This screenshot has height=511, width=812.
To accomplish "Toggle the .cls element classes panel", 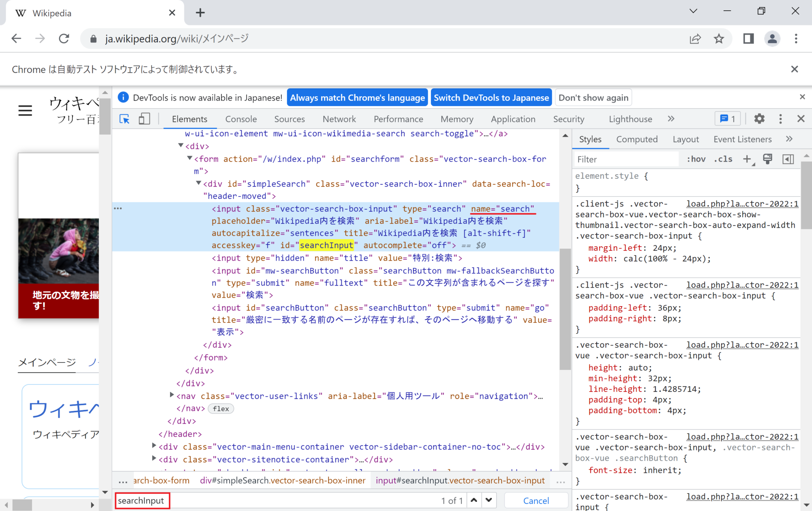I will [723, 159].
